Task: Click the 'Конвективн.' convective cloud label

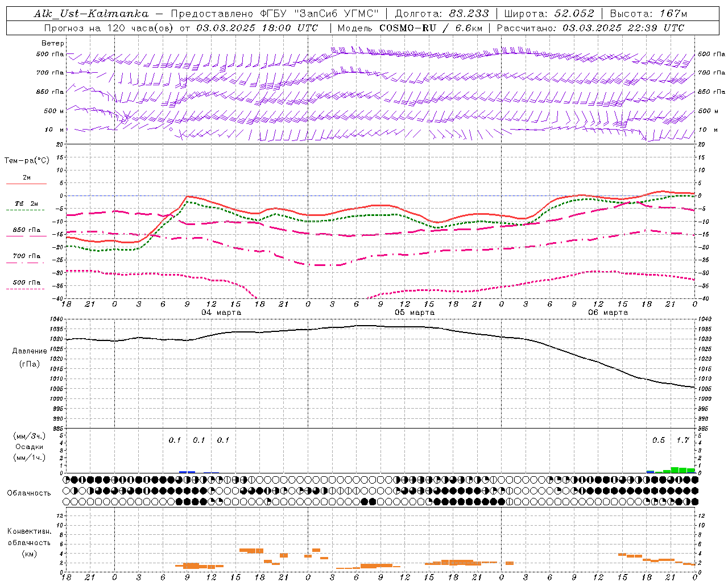Action: (29, 531)
